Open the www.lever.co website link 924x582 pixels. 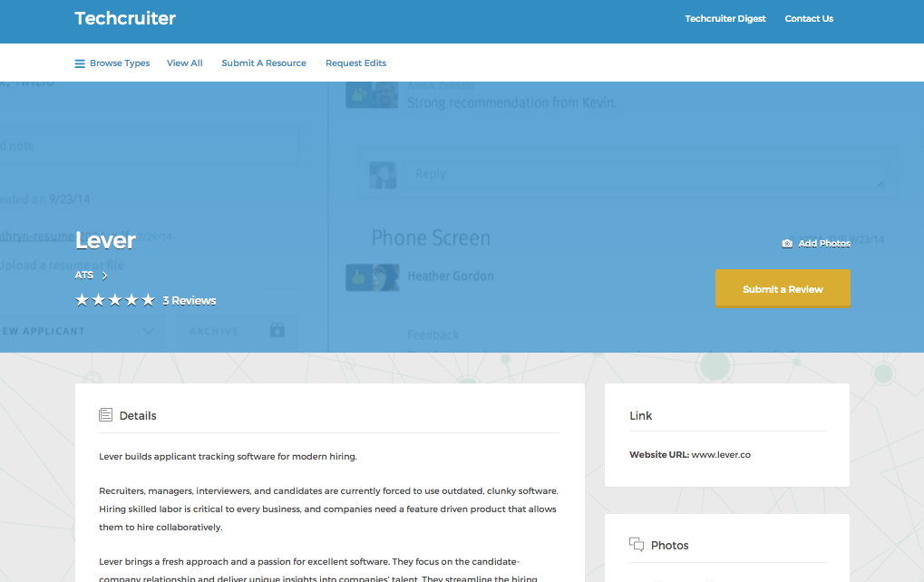coord(721,455)
